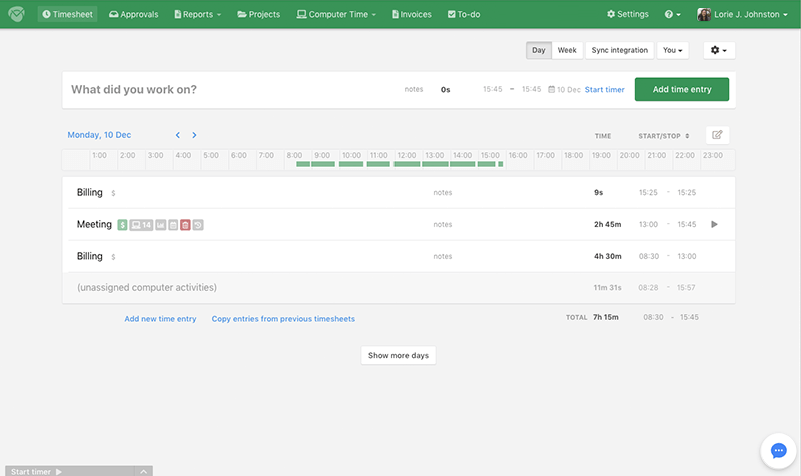The image size is (801, 476).
Task: Click the calendar icon on Meeting entry
Action: click(173, 225)
